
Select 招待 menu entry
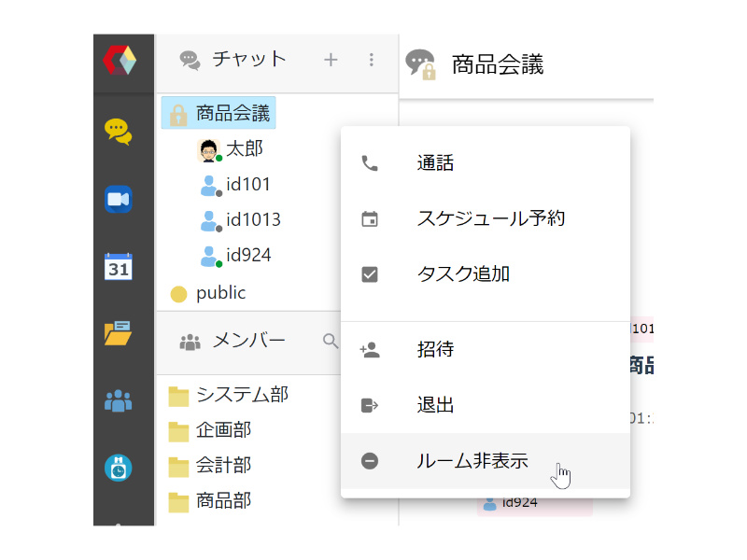tap(486, 350)
